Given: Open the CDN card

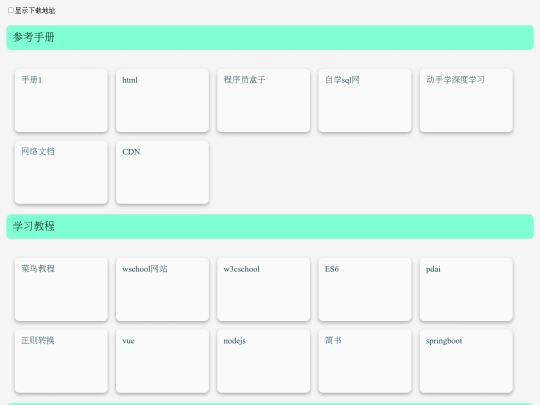Looking at the screenshot, I should coord(163,172).
